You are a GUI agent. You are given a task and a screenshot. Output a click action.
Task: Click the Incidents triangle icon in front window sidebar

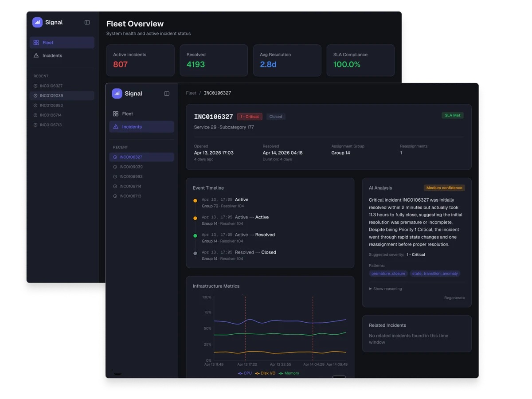[116, 127]
